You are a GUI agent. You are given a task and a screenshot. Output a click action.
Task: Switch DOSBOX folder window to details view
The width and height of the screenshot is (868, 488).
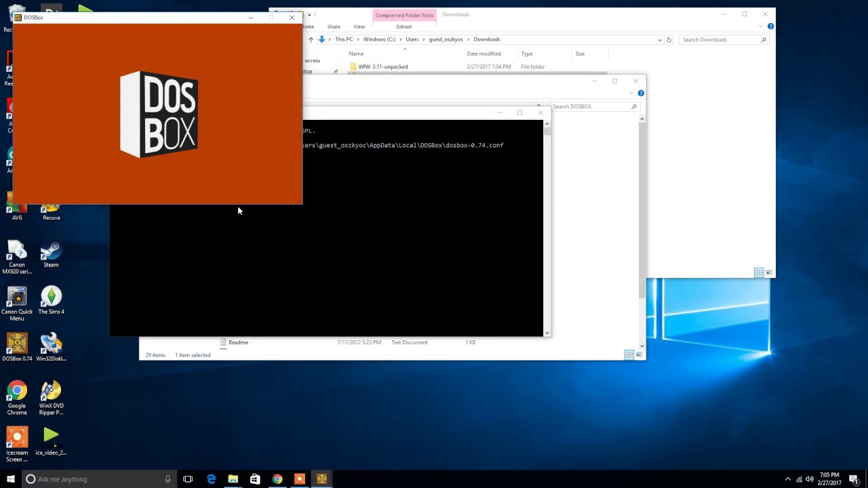(x=629, y=354)
